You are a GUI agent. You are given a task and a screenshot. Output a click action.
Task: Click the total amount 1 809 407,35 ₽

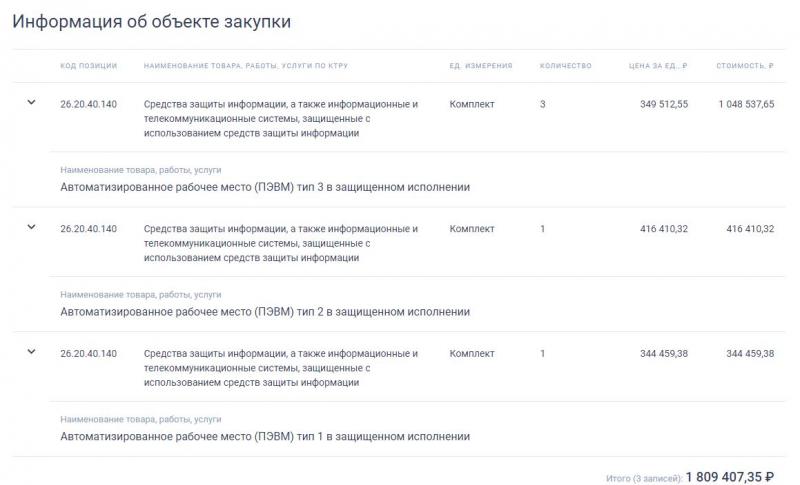coord(730,477)
